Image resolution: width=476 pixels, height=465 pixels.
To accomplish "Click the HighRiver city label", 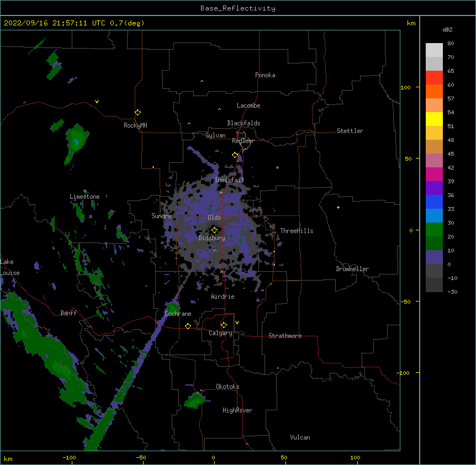I will [x=237, y=410].
